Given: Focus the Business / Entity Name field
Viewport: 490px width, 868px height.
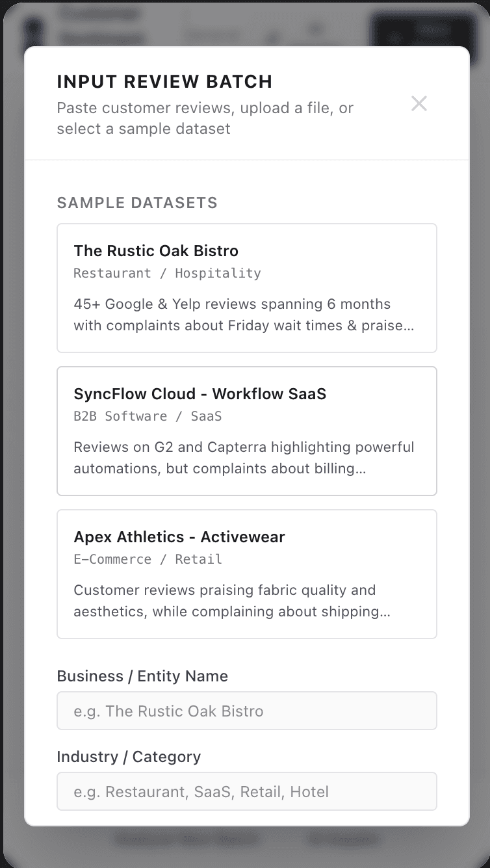Looking at the screenshot, I should click(x=247, y=711).
